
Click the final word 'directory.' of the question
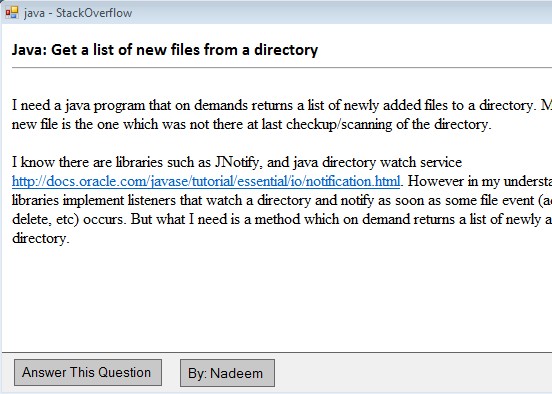[x=41, y=238]
